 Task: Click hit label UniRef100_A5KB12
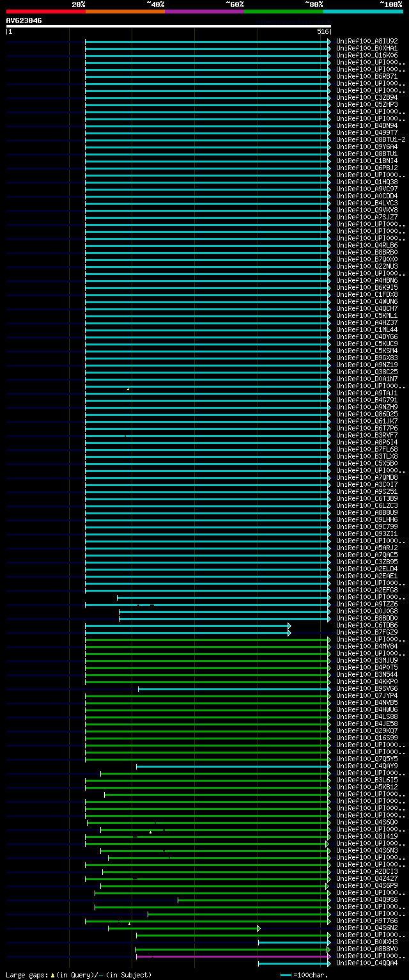click(367, 787)
